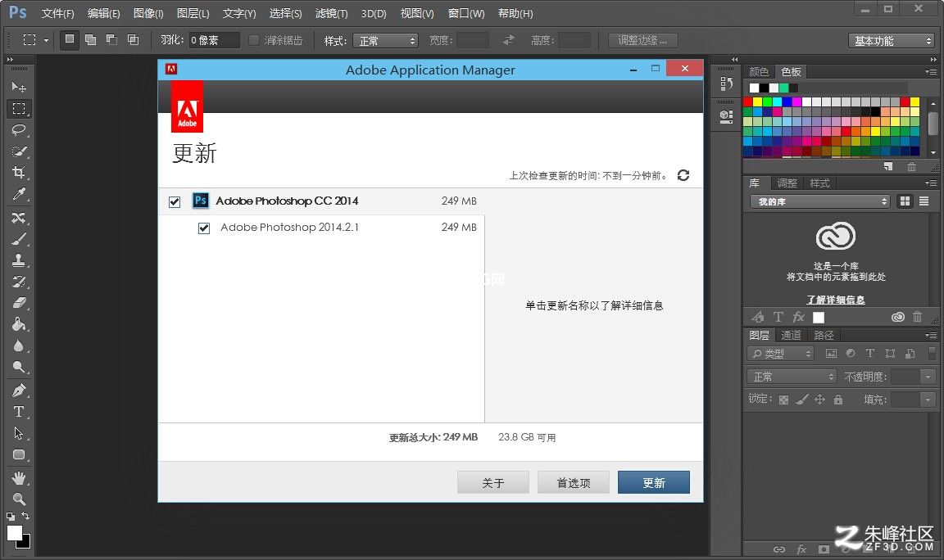Select the Pen tool
Image resolution: width=944 pixels, height=560 pixels.
point(19,391)
